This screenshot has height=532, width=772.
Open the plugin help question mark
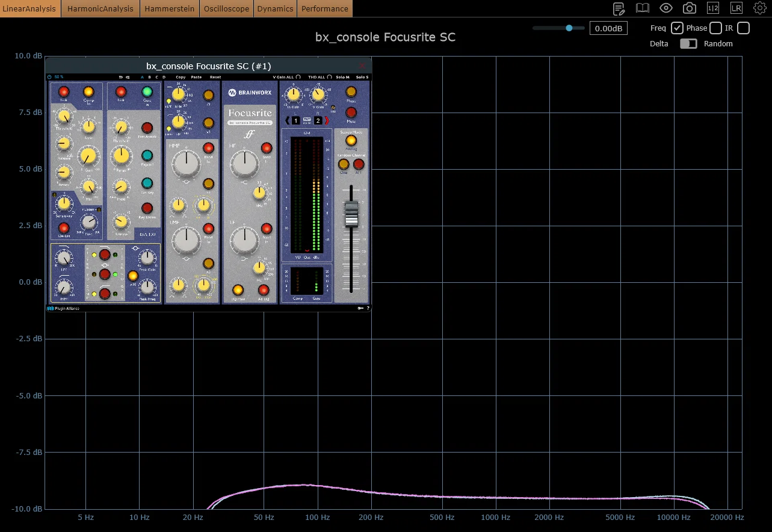[368, 308]
